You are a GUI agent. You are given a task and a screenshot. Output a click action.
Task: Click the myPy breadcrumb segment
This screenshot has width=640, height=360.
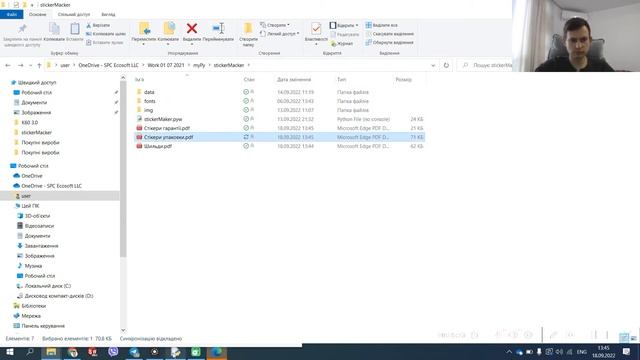[199, 65]
